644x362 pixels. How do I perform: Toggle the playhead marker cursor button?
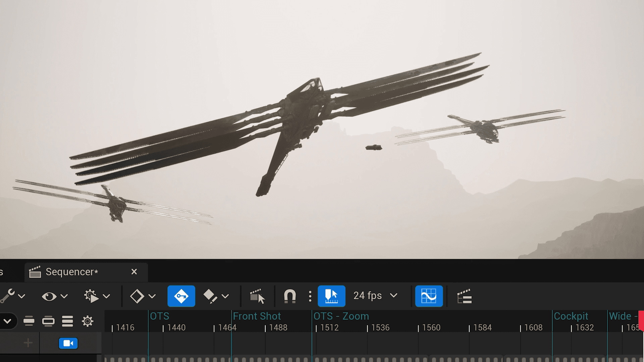coord(331,296)
